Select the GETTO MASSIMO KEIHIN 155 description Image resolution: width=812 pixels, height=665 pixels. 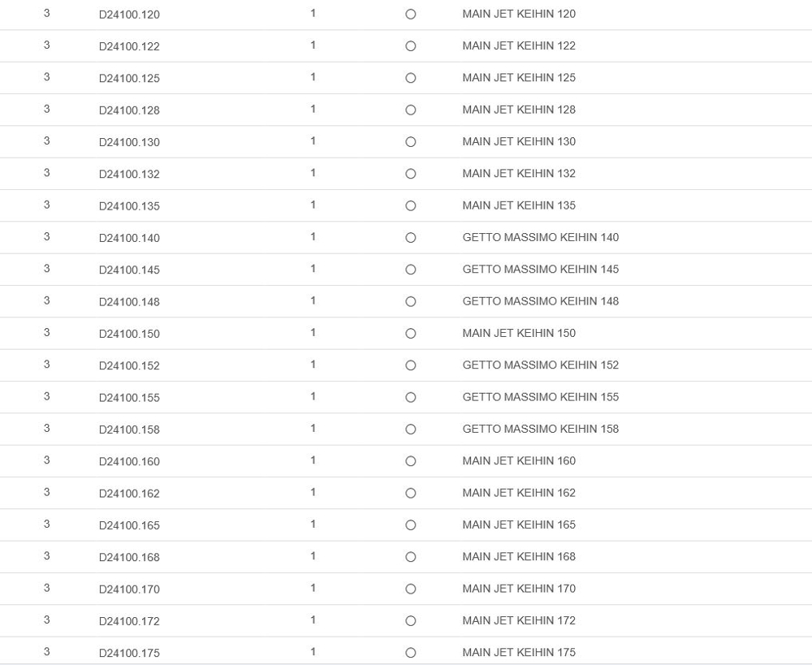[540, 397]
